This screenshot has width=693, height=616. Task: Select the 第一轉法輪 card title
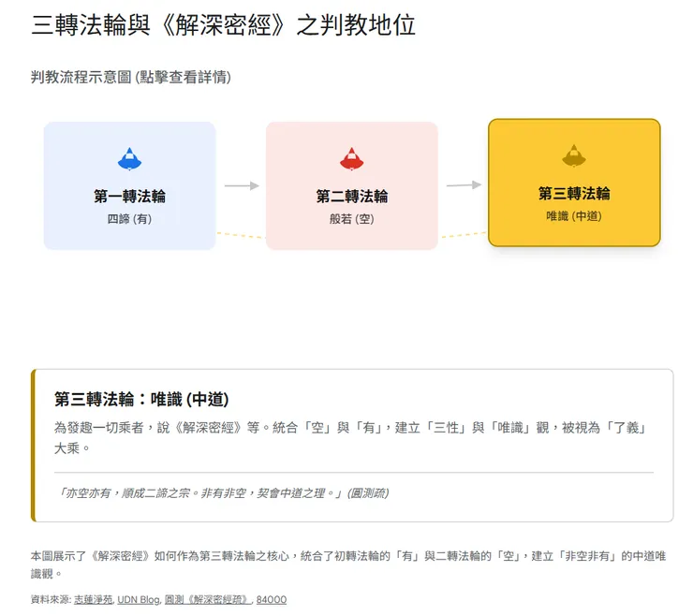[129, 197]
